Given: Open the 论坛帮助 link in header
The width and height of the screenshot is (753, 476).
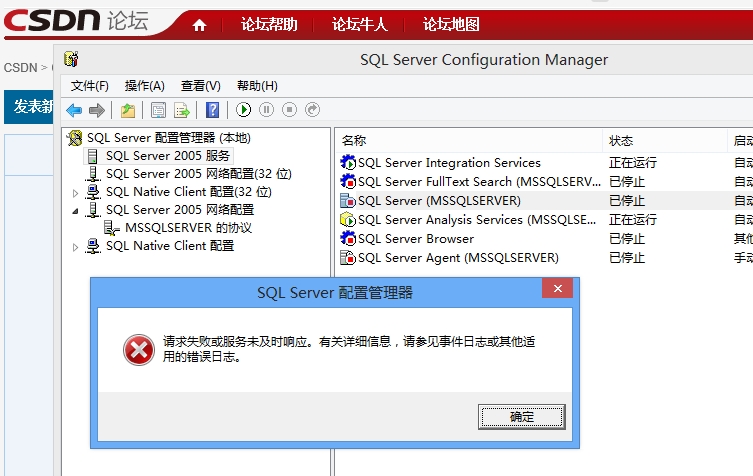Looking at the screenshot, I should click(x=269, y=25).
